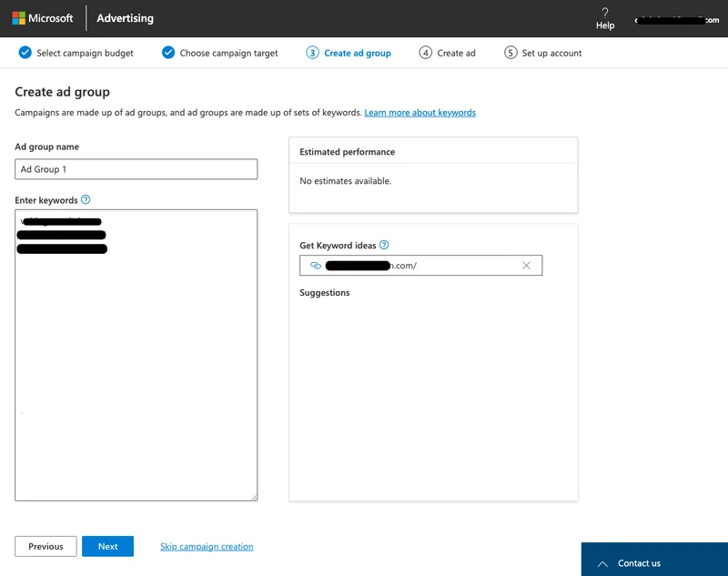Go to Select campaign budget step
The width and height of the screenshot is (728, 576).
coord(85,53)
